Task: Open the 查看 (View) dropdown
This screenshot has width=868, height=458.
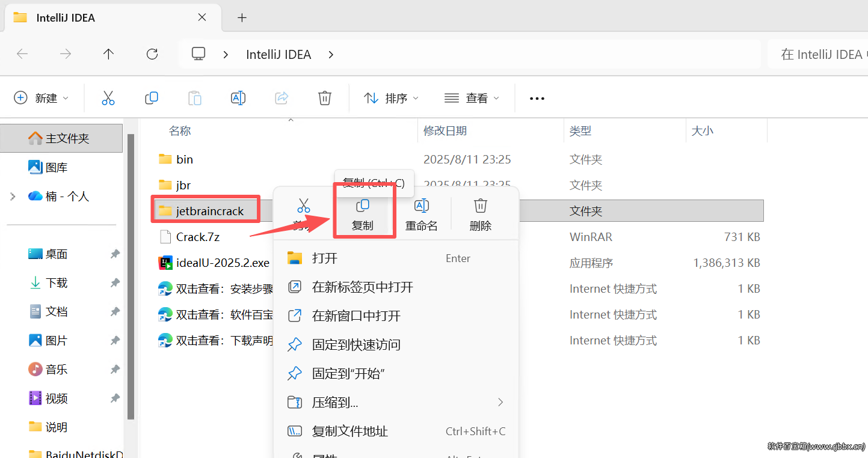Action: coord(472,98)
